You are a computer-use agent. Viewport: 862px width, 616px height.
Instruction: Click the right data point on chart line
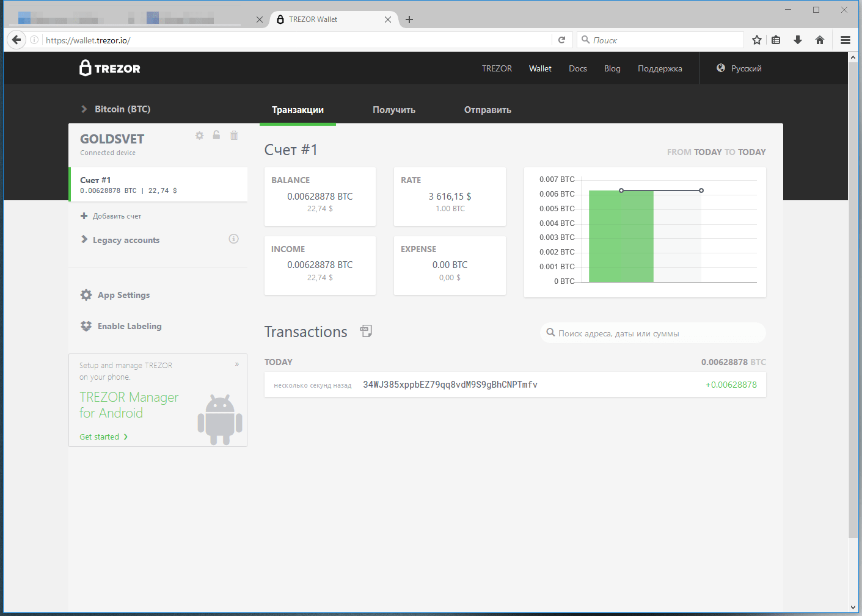(701, 190)
